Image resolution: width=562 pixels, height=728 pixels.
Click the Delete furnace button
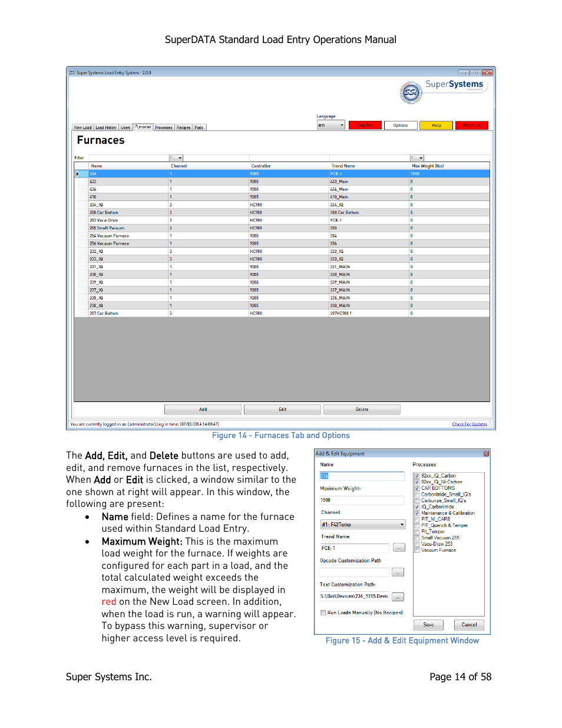[362, 409]
